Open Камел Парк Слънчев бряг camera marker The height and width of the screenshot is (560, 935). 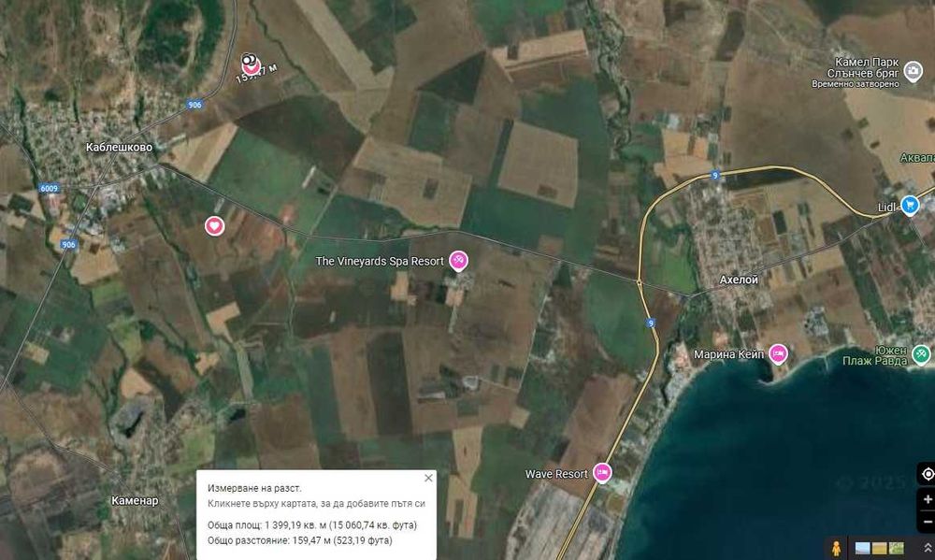coord(913,71)
